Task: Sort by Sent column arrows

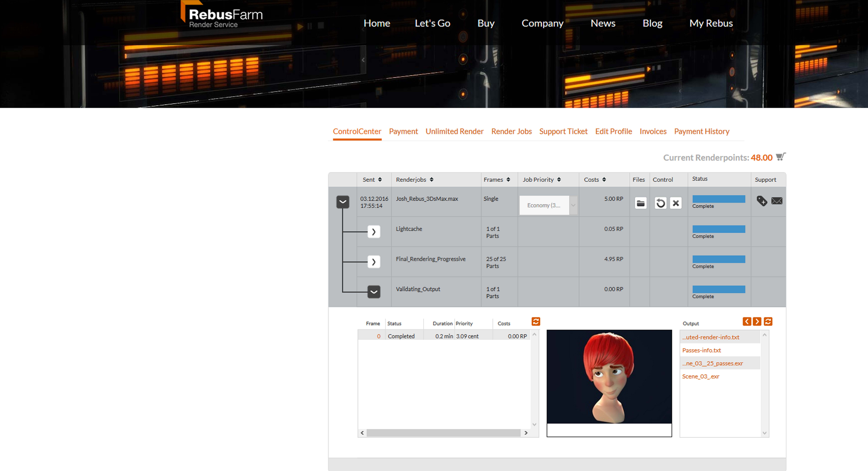Action: pyautogui.click(x=380, y=180)
